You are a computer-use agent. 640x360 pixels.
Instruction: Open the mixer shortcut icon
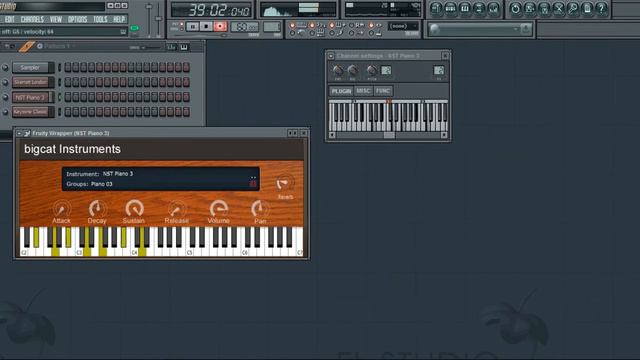pos(493,8)
